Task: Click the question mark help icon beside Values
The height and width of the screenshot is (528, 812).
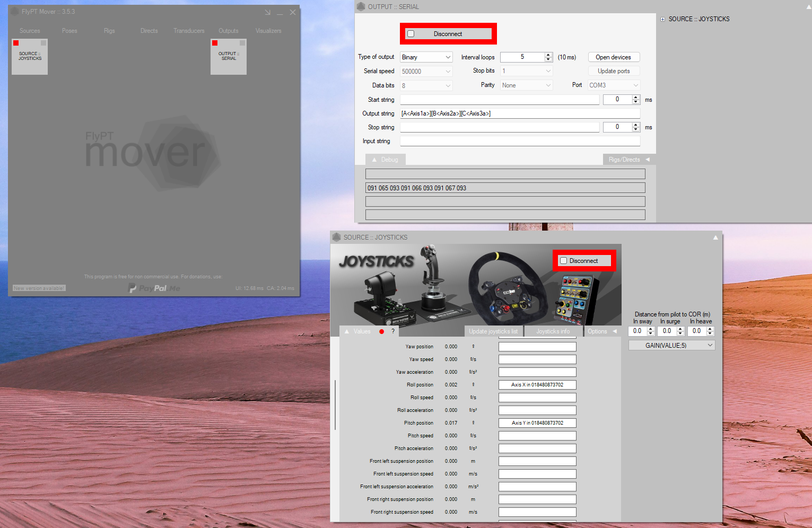Action: tap(393, 331)
